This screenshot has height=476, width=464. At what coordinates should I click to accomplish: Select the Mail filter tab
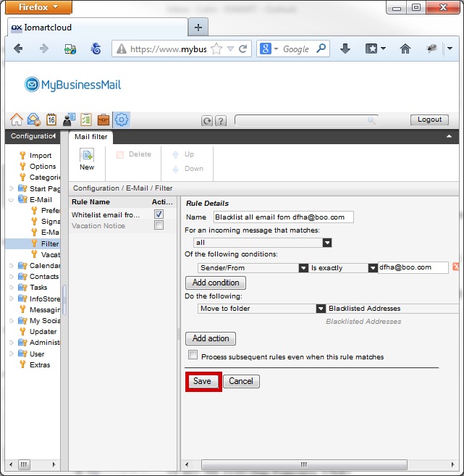91,136
